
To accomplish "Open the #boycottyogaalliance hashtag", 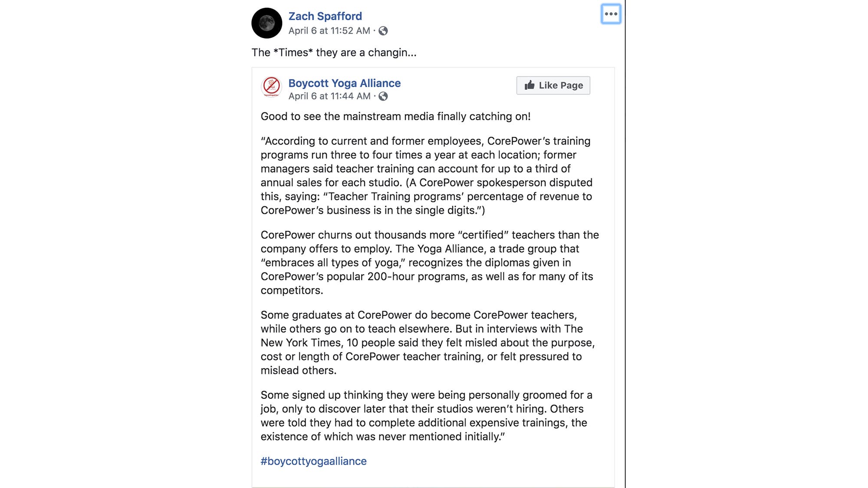I will pos(313,461).
